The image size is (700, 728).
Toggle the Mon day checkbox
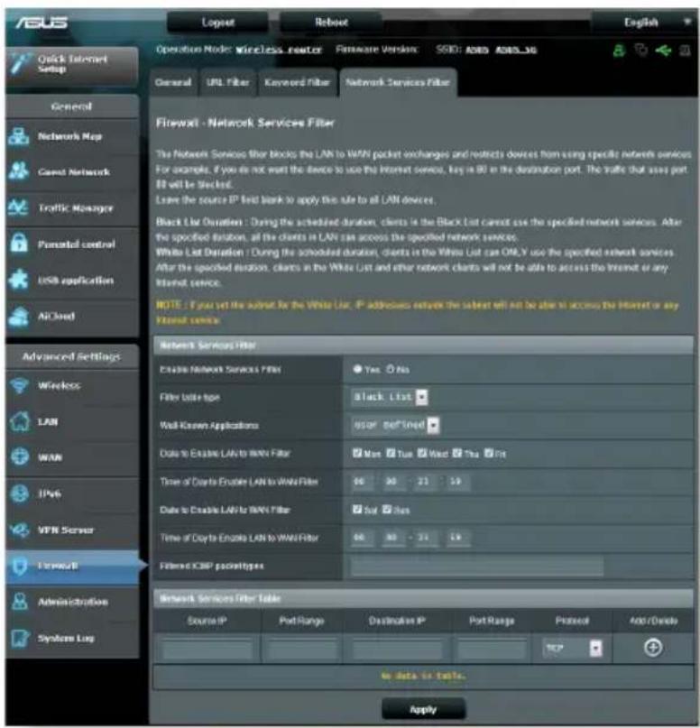point(357,453)
